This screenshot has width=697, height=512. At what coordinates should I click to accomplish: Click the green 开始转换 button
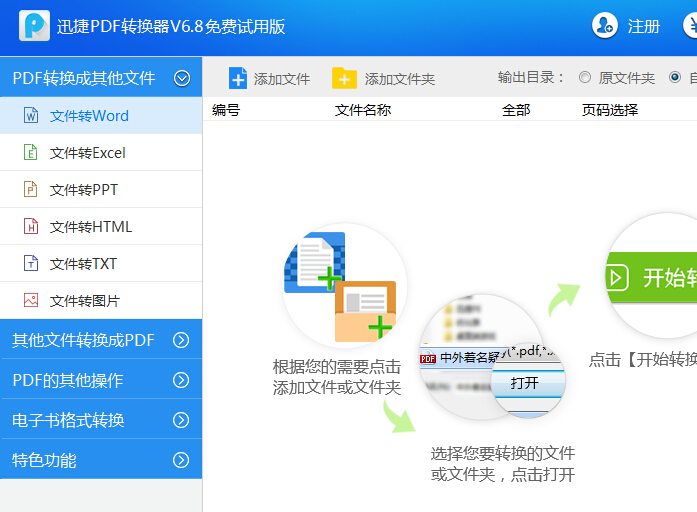click(651, 277)
